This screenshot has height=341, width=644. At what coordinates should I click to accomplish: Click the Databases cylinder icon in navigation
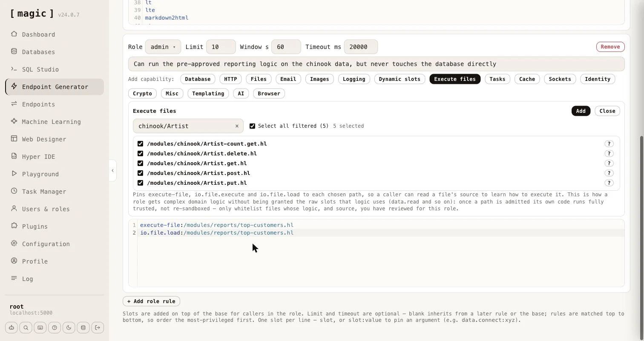coord(14,52)
